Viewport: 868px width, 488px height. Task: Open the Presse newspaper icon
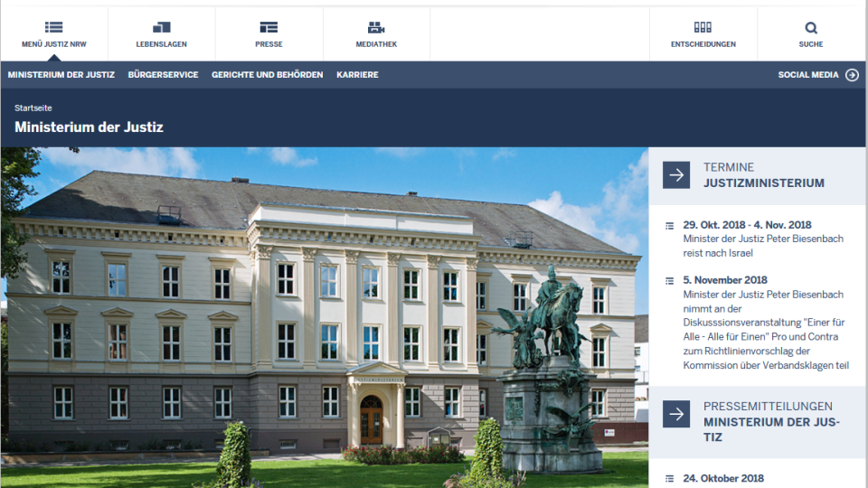coord(269,27)
